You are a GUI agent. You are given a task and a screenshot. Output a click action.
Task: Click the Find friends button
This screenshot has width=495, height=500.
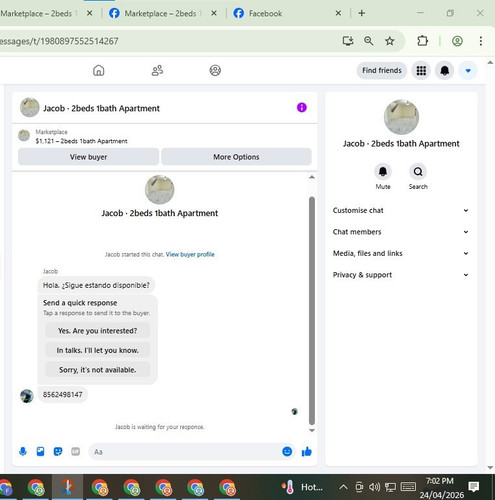(x=382, y=70)
